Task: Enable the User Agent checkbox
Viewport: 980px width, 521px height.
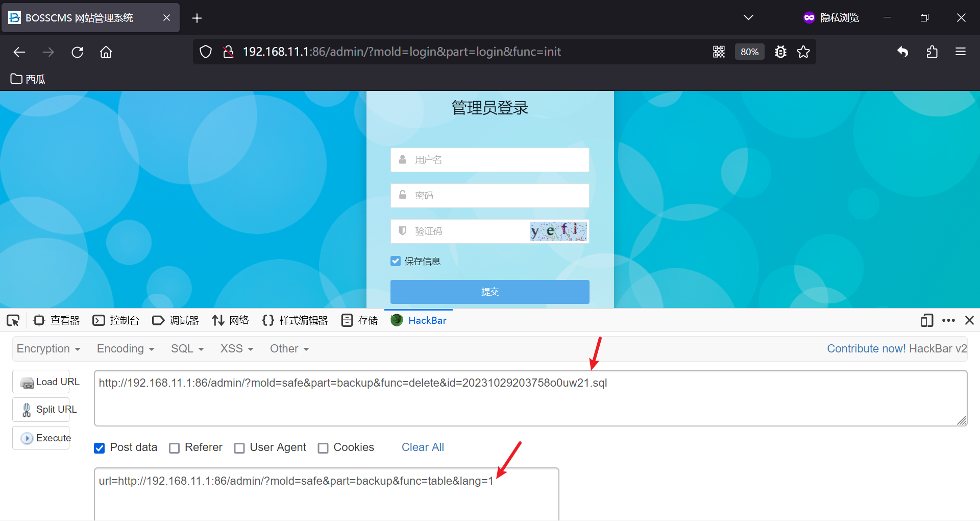Action: pyautogui.click(x=239, y=448)
